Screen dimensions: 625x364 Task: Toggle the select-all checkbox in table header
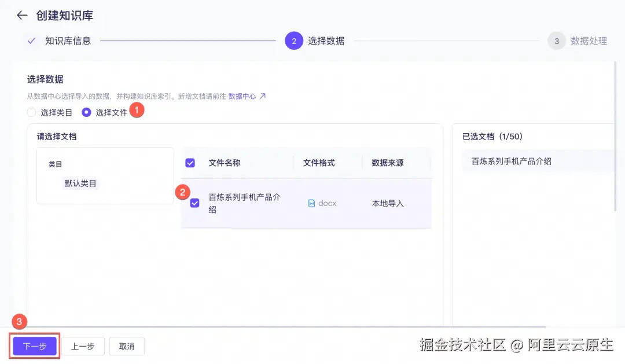pos(190,163)
